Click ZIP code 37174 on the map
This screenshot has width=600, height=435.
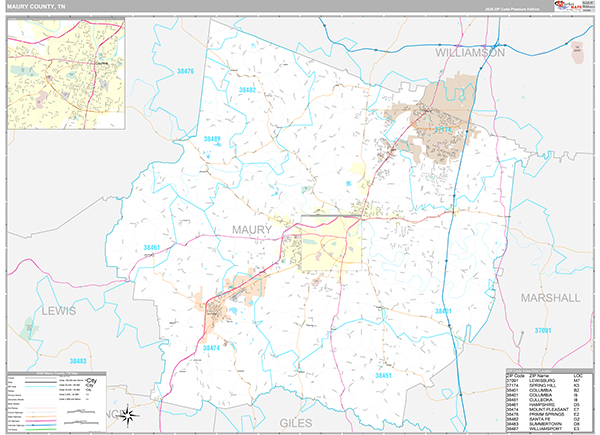point(443,130)
